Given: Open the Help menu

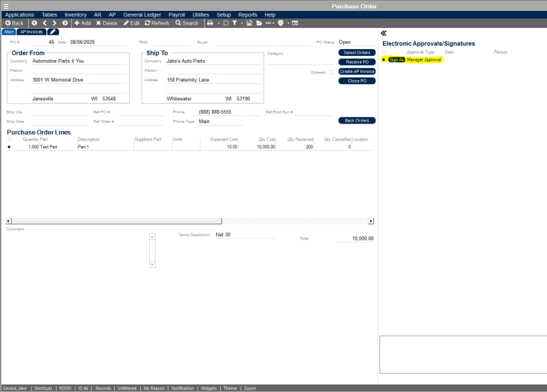Looking at the screenshot, I should [270, 14].
